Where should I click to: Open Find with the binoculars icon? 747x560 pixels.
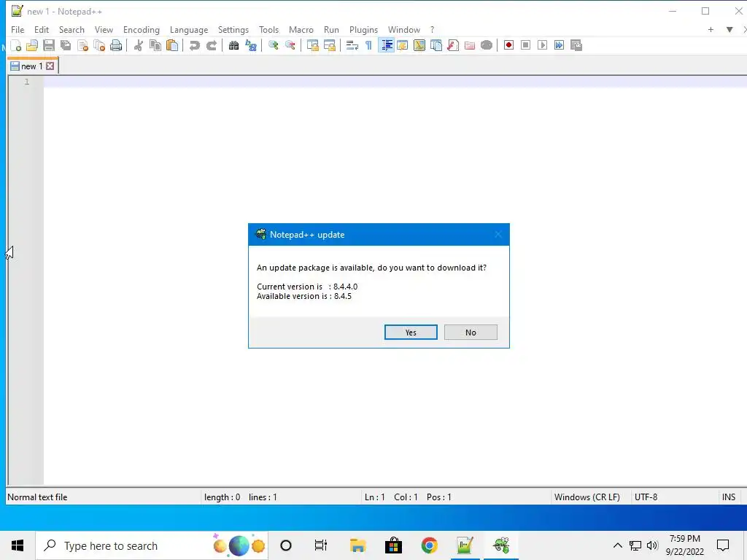(233, 45)
